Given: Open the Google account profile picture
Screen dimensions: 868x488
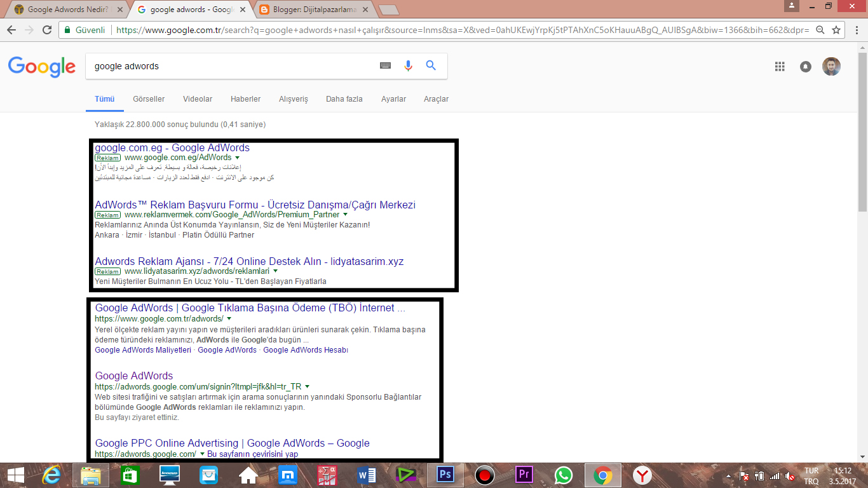Looking at the screenshot, I should pos(831,66).
